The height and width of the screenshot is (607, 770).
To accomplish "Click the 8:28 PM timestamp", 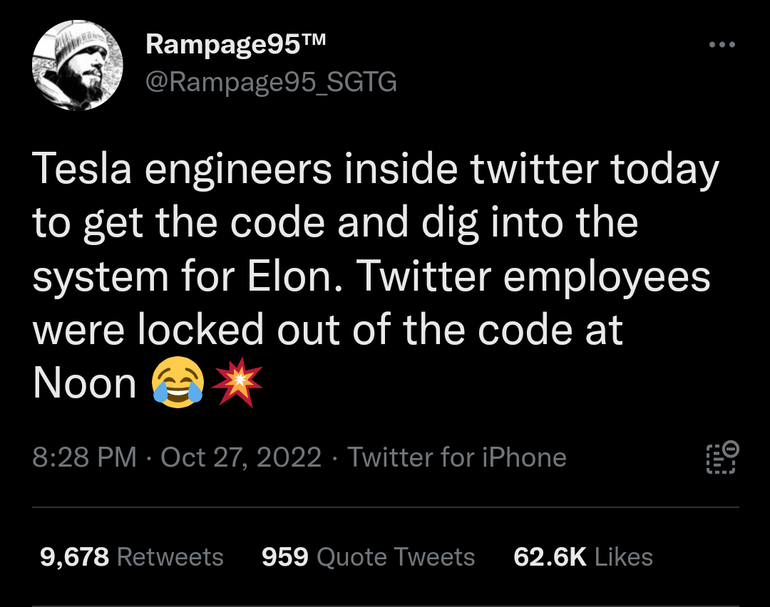I will 84,458.
